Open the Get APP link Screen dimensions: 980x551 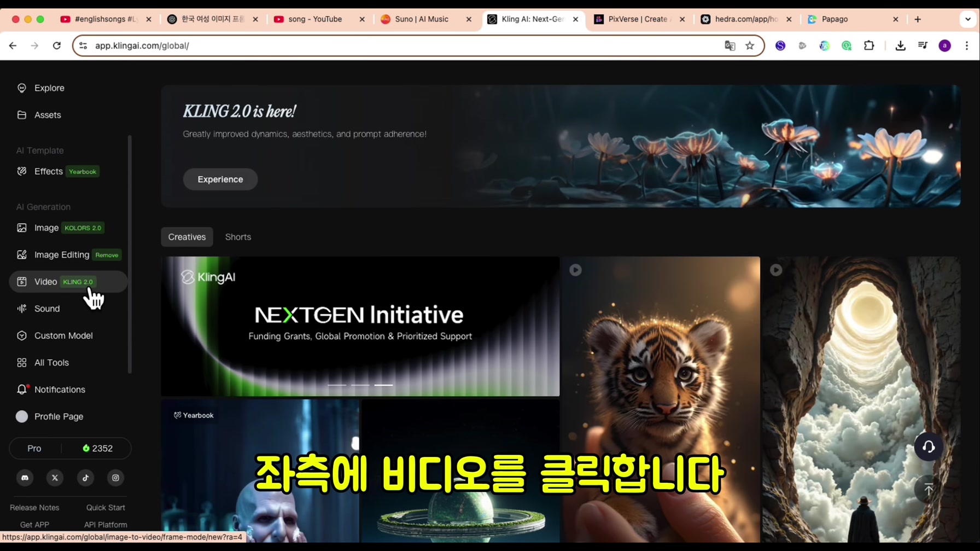[34, 525]
